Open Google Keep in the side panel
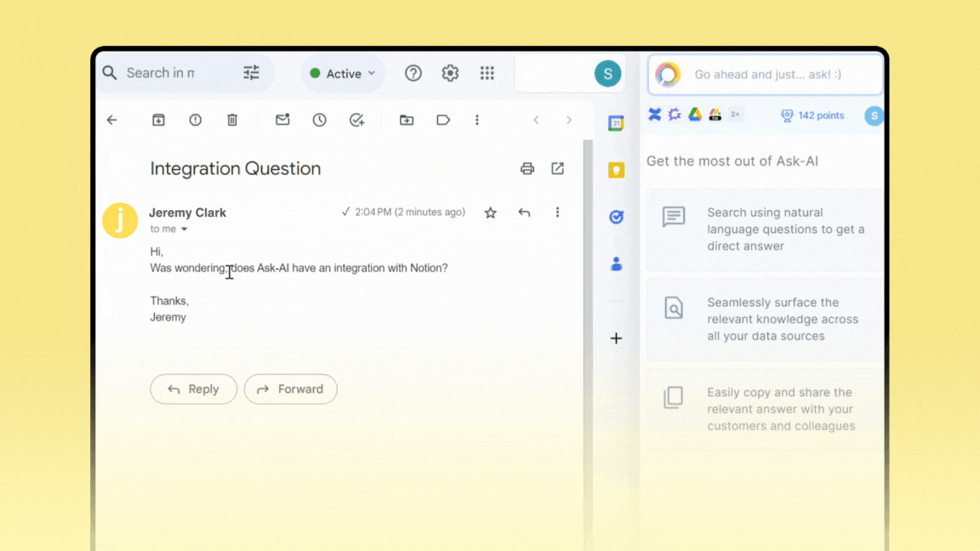 pyautogui.click(x=616, y=170)
